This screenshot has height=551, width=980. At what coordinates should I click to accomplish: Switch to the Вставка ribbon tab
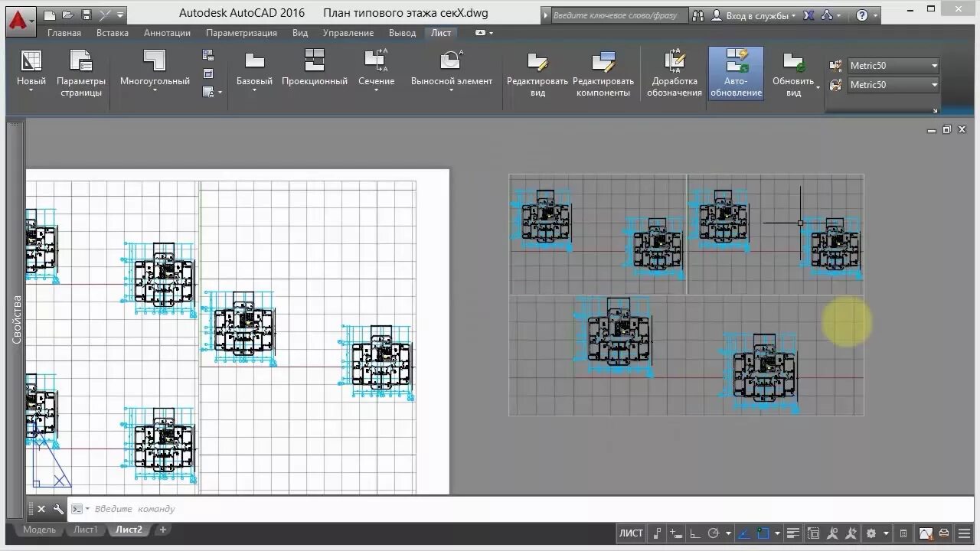click(x=113, y=33)
